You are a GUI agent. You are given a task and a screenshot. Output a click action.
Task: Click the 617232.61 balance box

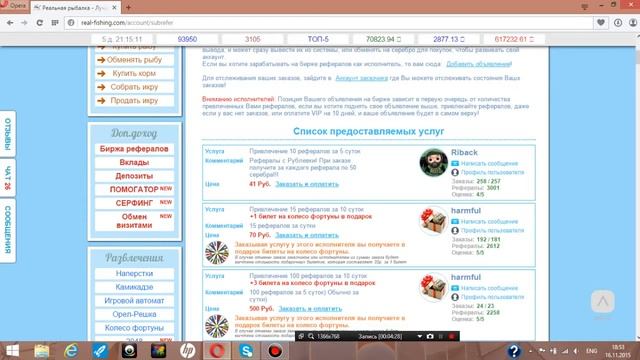tap(514, 39)
